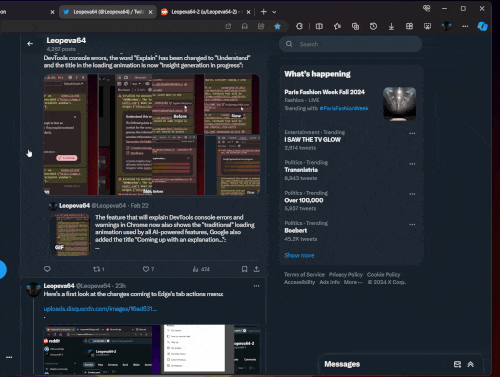
Task: Open the uploads.disquscdn.com image link
Action: click(x=100, y=309)
